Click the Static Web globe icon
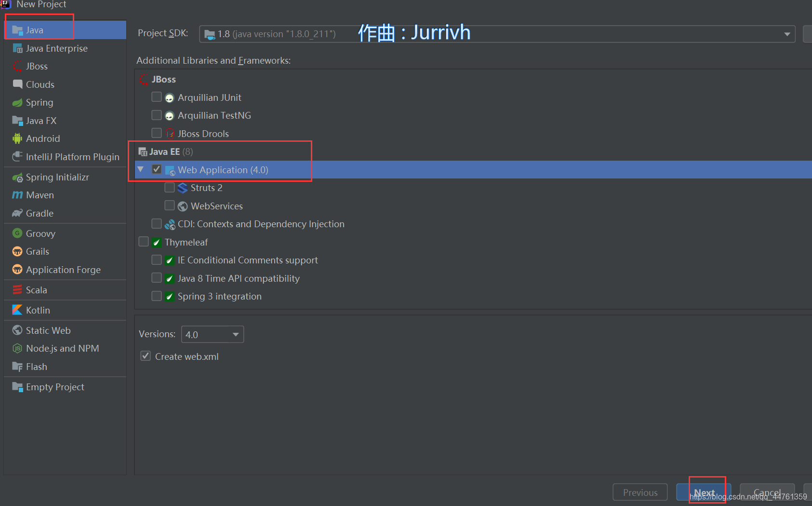The width and height of the screenshot is (812, 506). [17, 330]
